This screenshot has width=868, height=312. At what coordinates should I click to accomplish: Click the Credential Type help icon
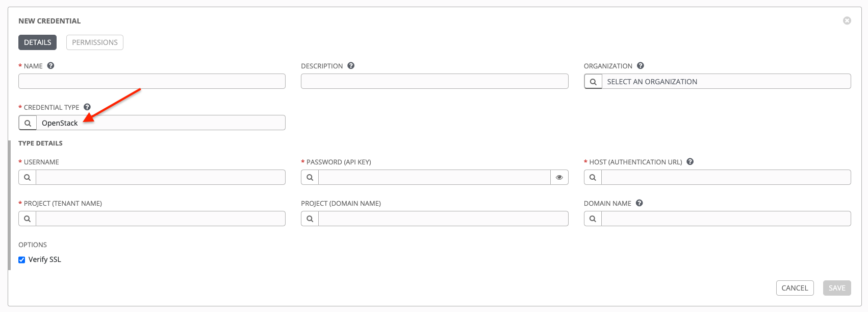[x=87, y=107]
